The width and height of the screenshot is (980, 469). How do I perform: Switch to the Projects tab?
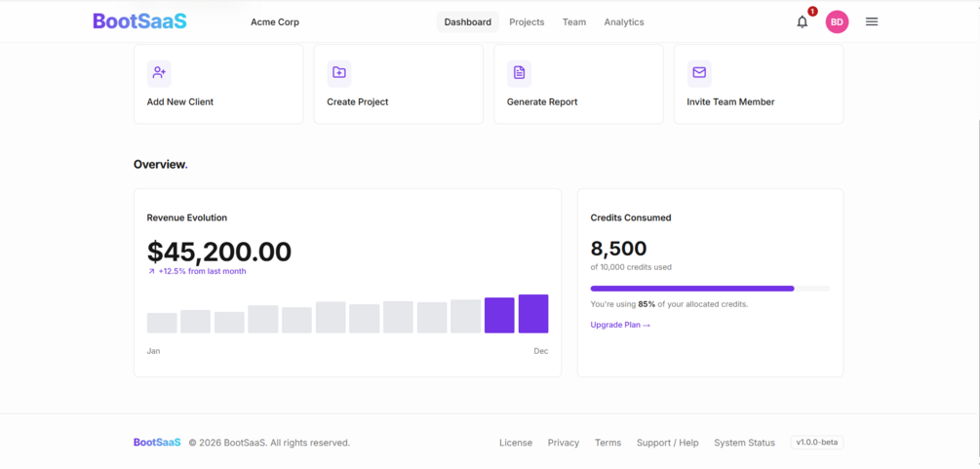[x=527, y=21]
